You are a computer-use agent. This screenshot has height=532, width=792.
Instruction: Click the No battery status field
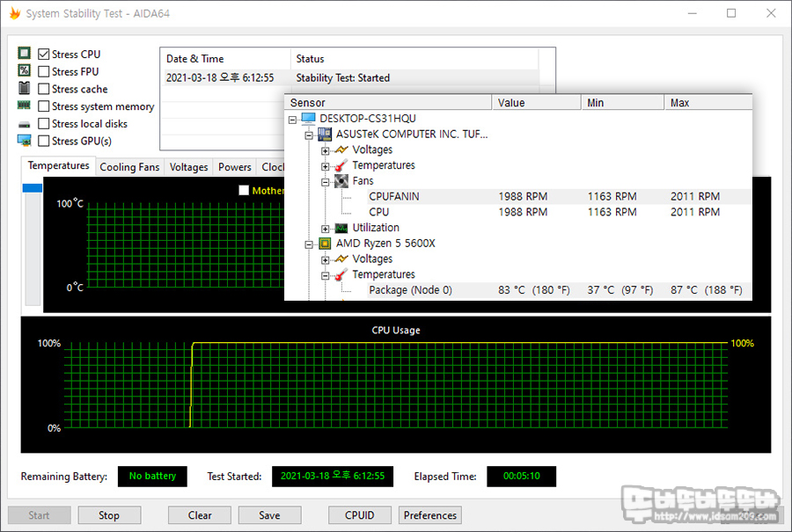point(152,476)
